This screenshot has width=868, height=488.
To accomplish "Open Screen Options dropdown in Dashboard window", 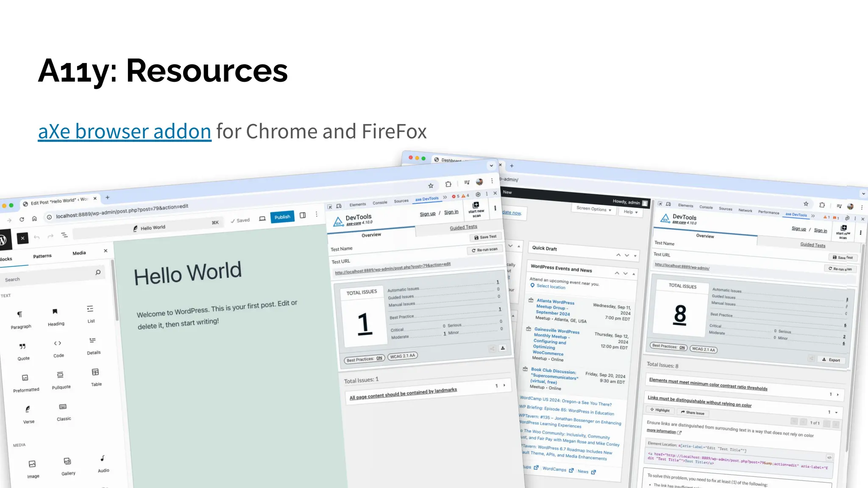I will pyautogui.click(x=593, y=209).
